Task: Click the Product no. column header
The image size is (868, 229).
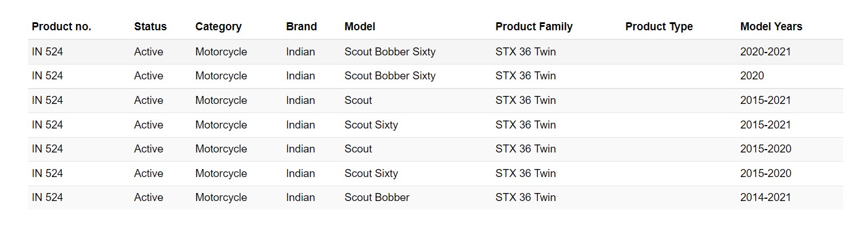Action: coord(61,27)
